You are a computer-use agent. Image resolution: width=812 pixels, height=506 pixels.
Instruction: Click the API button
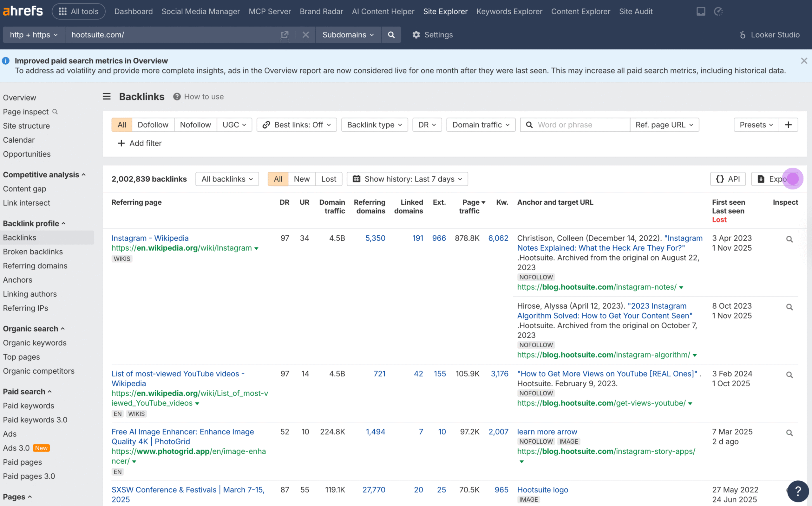pos(728,179)
